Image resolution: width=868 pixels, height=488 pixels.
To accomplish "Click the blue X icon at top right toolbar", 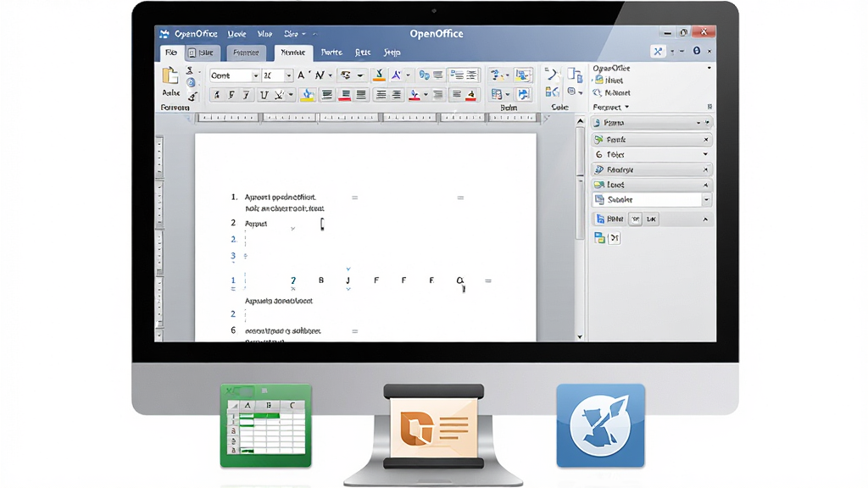I will point(657,52).
